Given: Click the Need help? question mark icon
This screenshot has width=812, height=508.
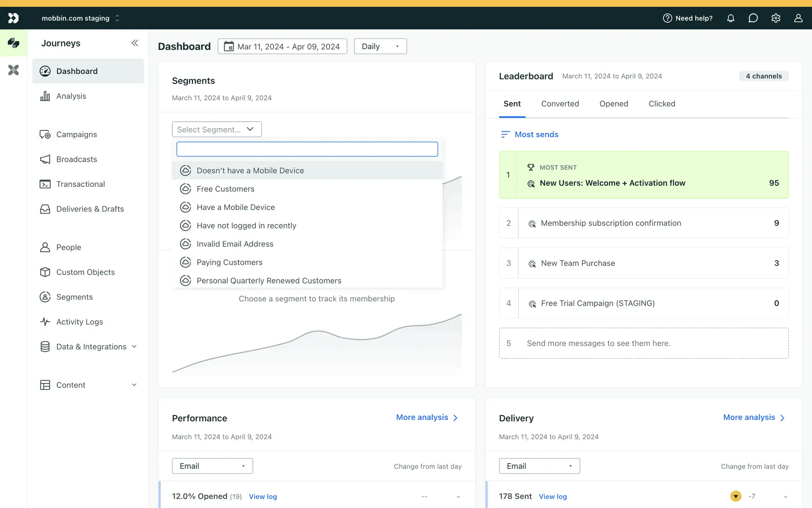Looking at the screenshot, I should tap(667, 18).
